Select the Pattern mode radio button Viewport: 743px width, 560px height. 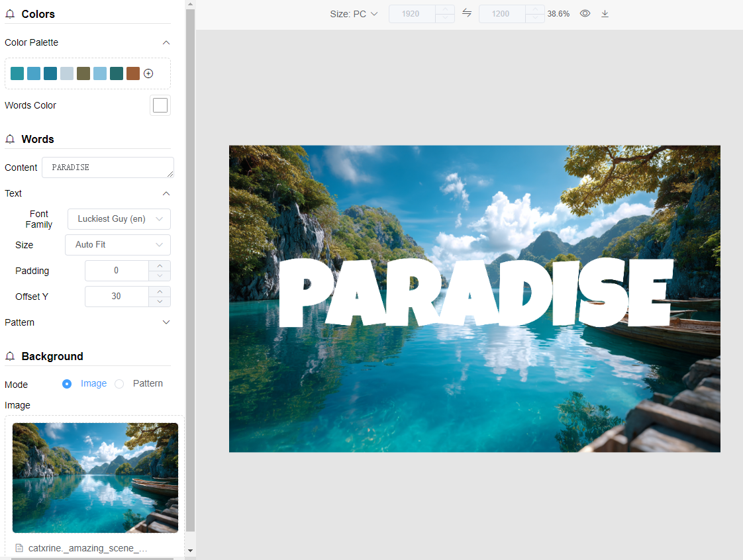119,384
